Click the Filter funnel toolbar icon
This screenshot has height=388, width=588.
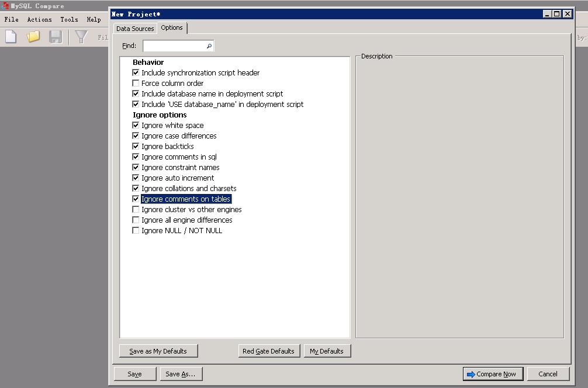[81, 37]
